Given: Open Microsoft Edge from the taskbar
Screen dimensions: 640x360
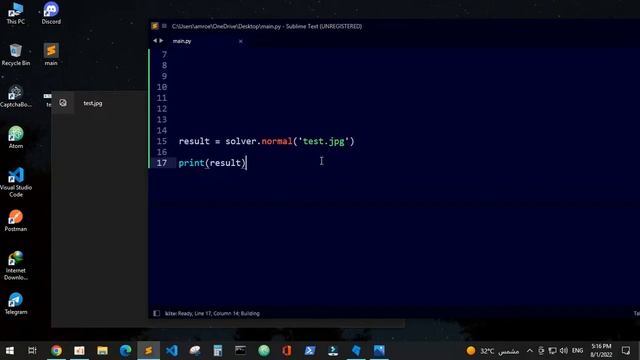Looking at the screenshot, I should click(x=125, y=351).
